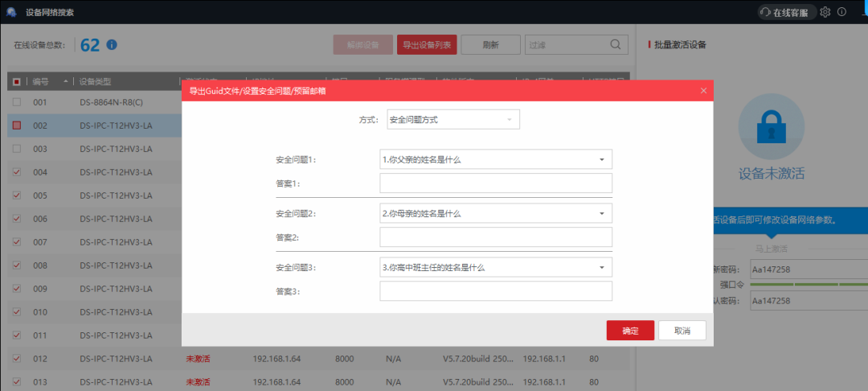Click the 解绑设备 button
This screenshot has width=868, height=391.
pyautogui.click(x=363, y=45)
